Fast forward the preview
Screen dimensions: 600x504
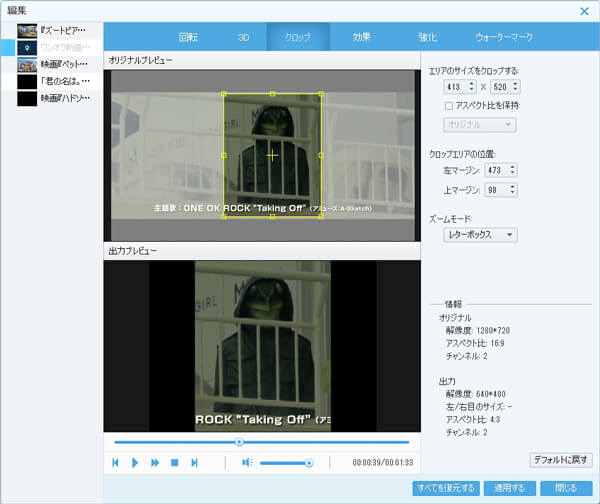click(x=155, y=463)
